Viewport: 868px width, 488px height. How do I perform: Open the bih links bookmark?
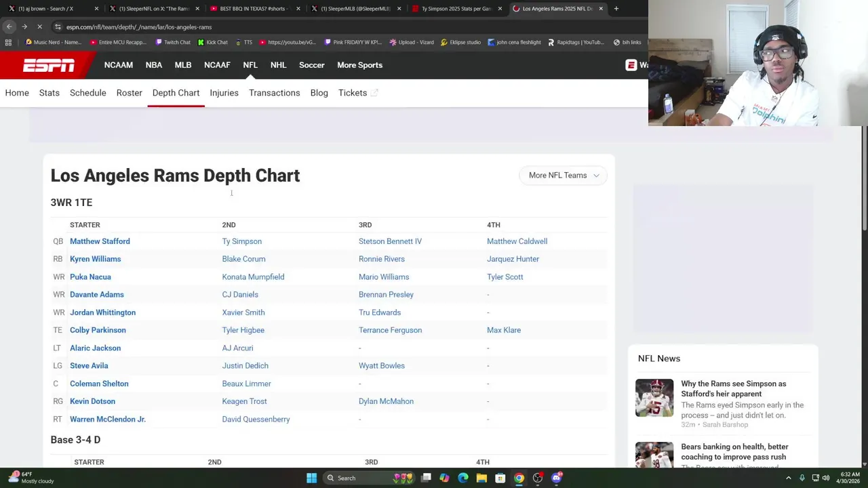(x=627, y=42)
